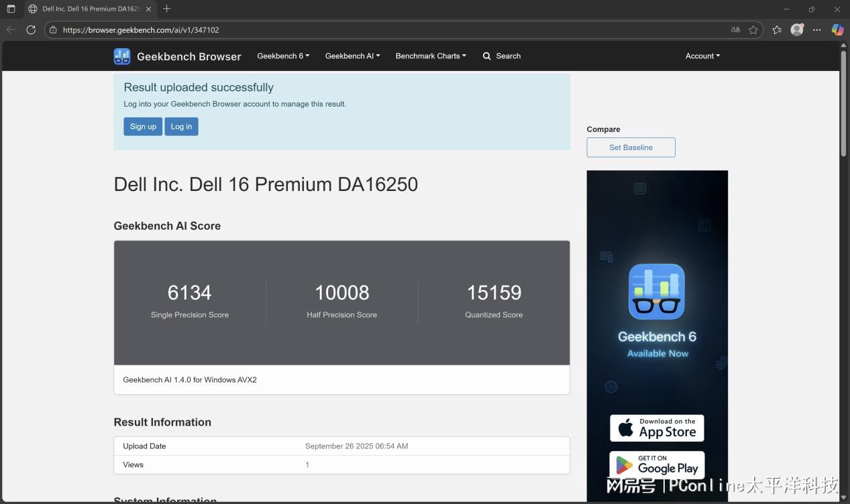The width and height of the screenshot is (850, 504).
Task: Click the tab actions icon
Action: coord(11,9)
